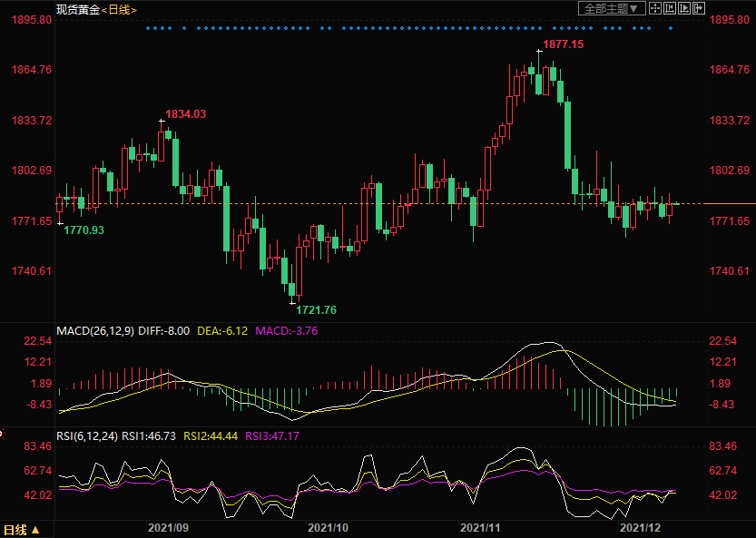Click the 1721.76 low price marker
The width and height of the screenshot is (756, 538).
[316, 310]
